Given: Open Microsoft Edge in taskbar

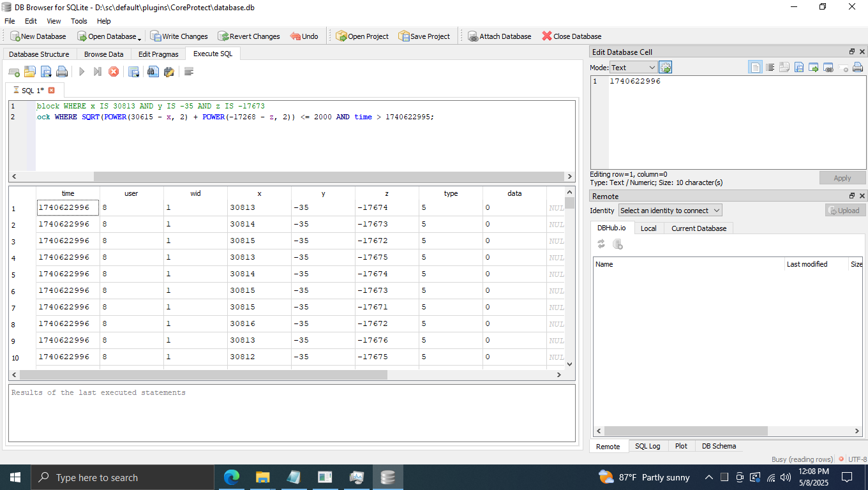Looking at the screenshot, I should [x=231, y=477].
